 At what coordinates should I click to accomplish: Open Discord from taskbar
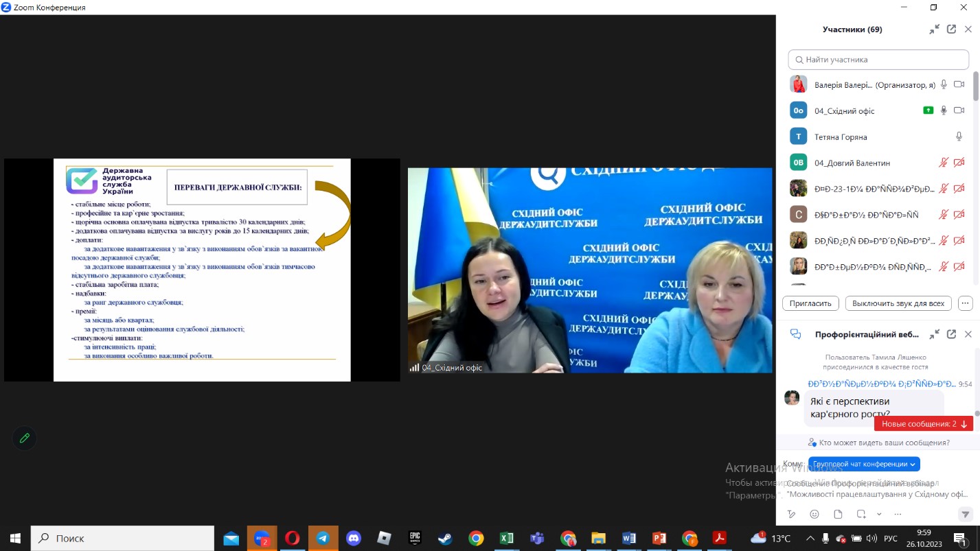click(354, 538)
